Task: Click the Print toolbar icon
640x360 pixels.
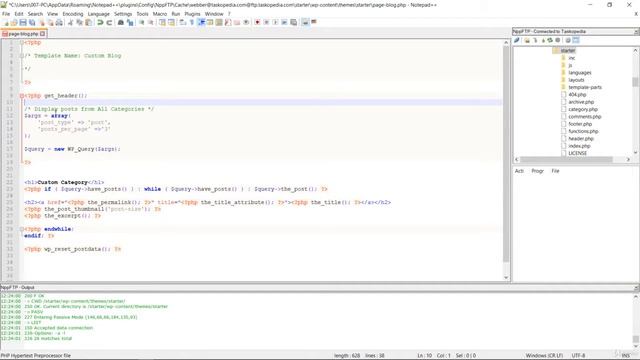Action: 60,22
